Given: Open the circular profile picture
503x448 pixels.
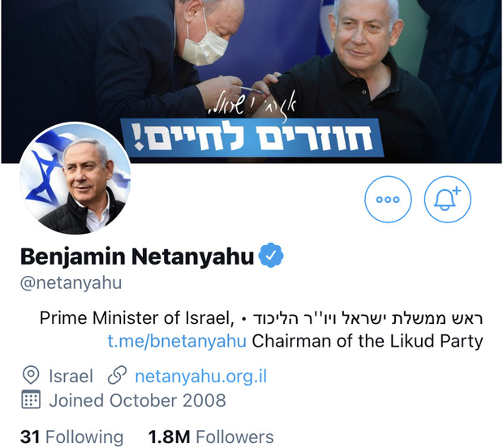Looking at the screenshot, I should [x=75, y=178].
